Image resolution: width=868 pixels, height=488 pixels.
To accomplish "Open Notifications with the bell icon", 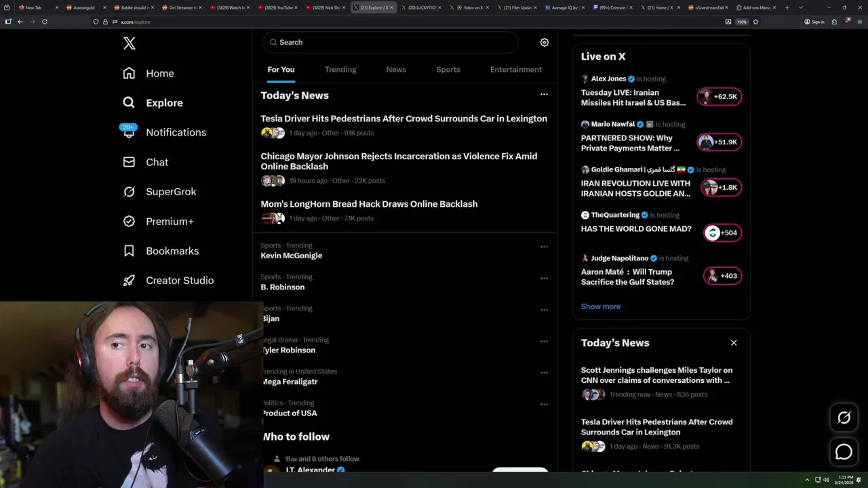I will pyautogui.click(x=164, y=132).
